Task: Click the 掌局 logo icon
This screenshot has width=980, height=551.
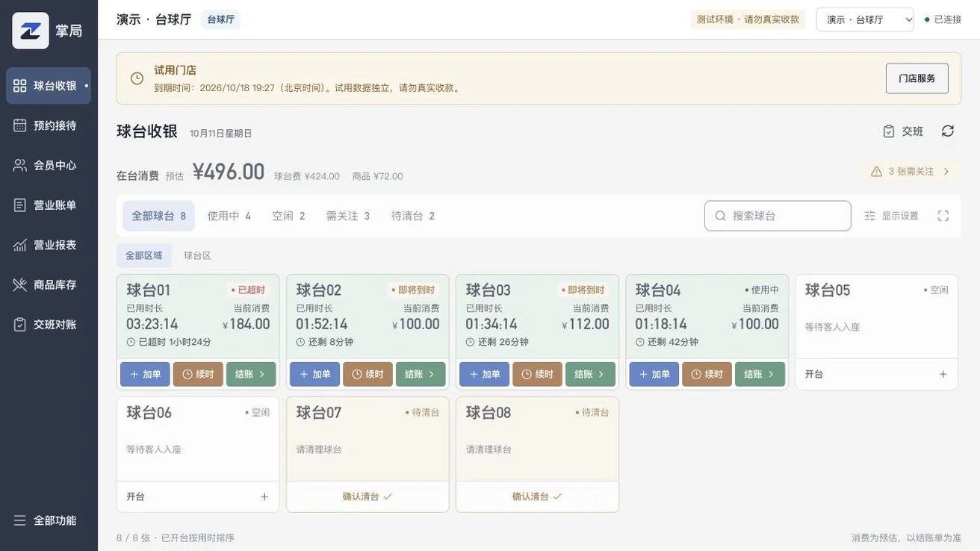Action: click(31, 31)
